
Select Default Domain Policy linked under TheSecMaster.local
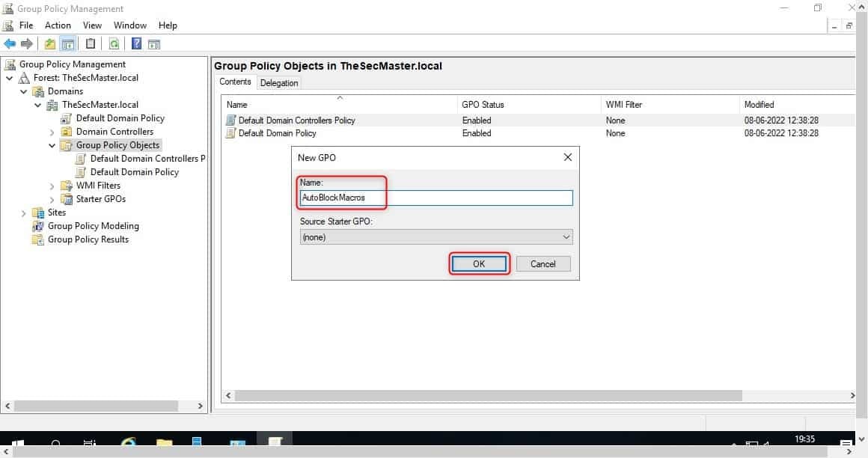point(120,118)
